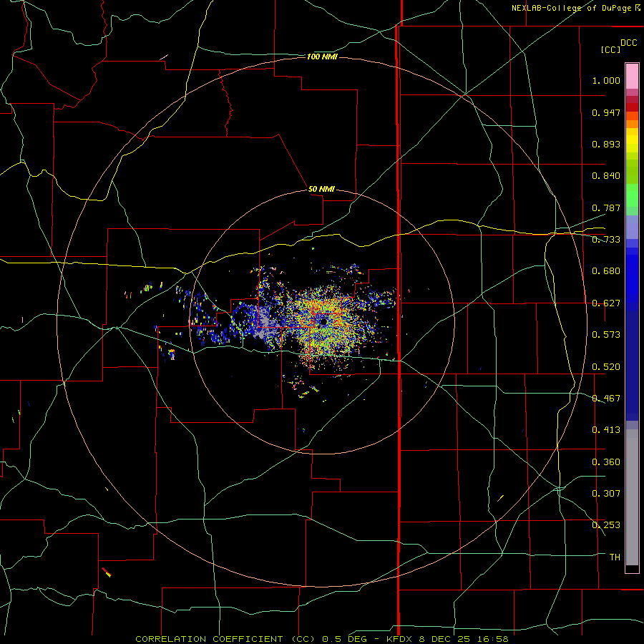Viewport: 644px width, 644px height.
Task: Click the pink color band in legend
Action: (x=632, y=77)
